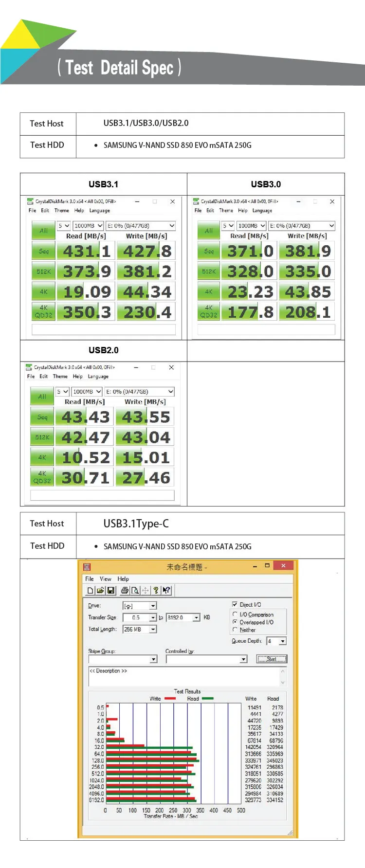Click All button in USB3.1 window
Viewport: 365px width, 868px height.
pos(43,231)
